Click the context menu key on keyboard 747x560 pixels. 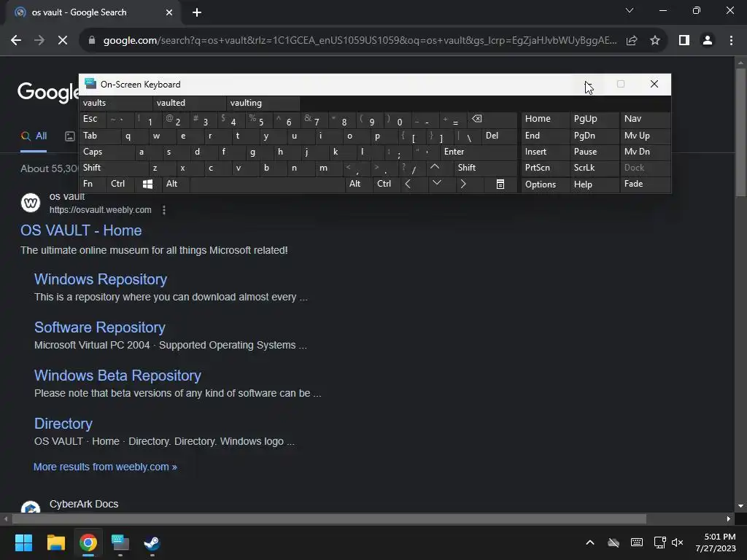click(x=500, y=184)
